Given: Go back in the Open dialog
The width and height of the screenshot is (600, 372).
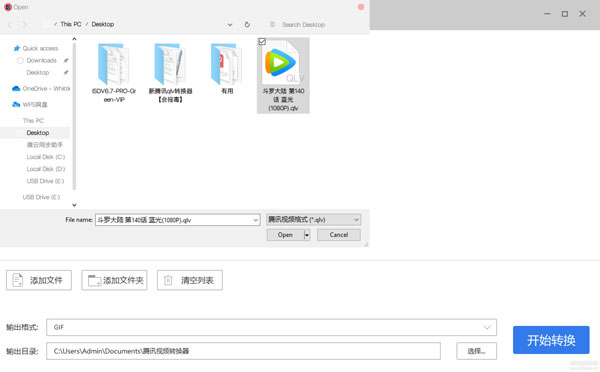Looking at the screenshot, I should pos(10,24).
